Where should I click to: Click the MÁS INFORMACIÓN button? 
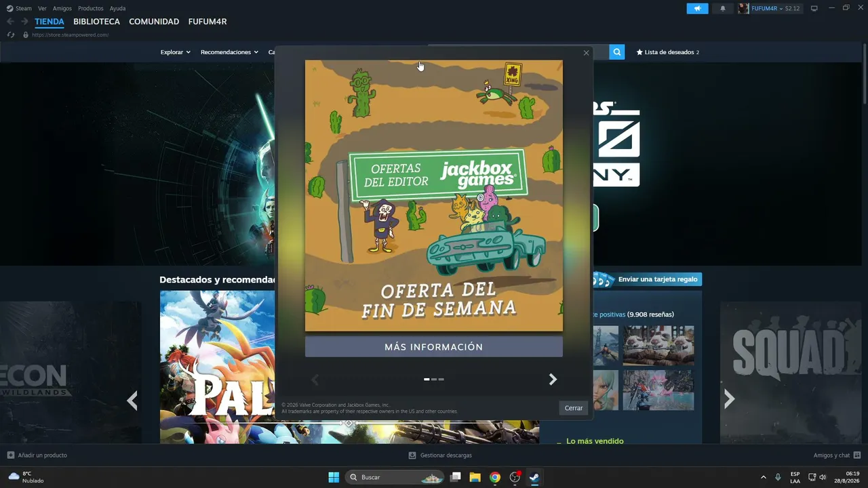pyautogui.click(x=434, y=347)
